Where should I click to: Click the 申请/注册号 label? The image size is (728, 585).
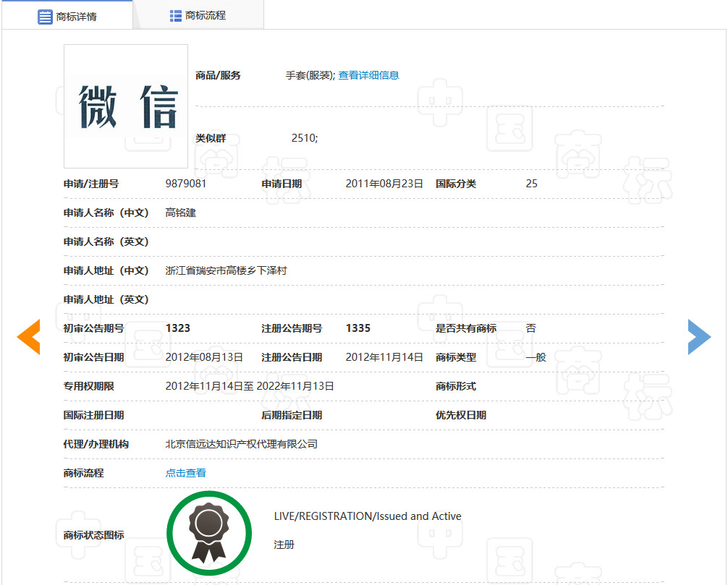(91, 184)
